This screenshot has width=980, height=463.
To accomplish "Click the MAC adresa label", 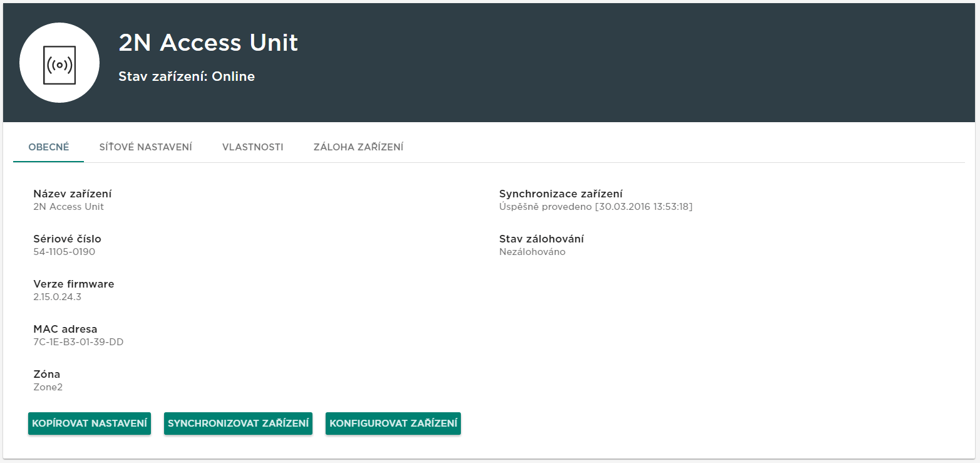I will tap(66, 330).
